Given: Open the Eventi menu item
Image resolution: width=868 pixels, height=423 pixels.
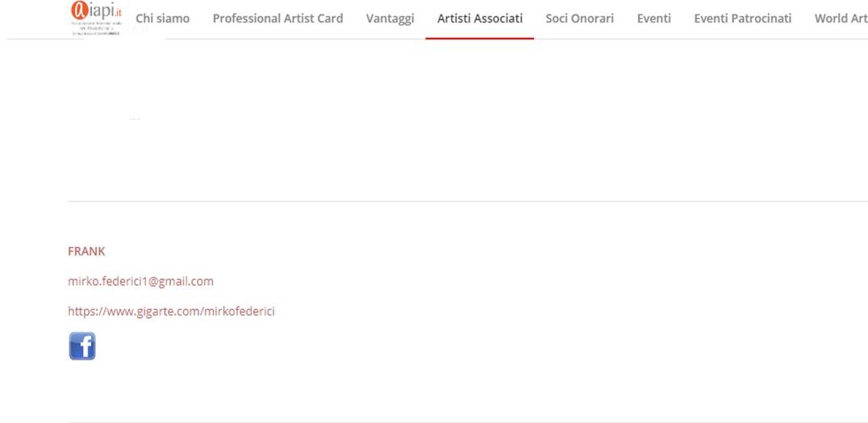Looking at the screenshot, I should (x=653, y=19).
